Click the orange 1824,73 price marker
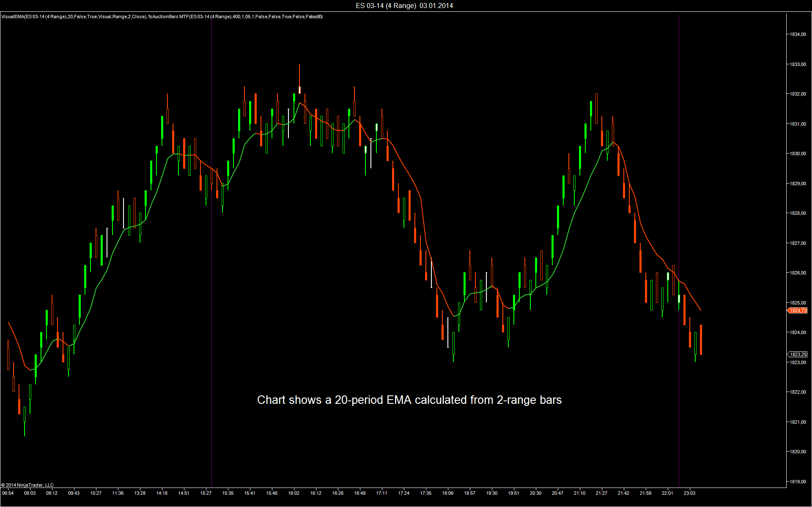The height and width of the screenshot is (507, 812). (798, 310)
